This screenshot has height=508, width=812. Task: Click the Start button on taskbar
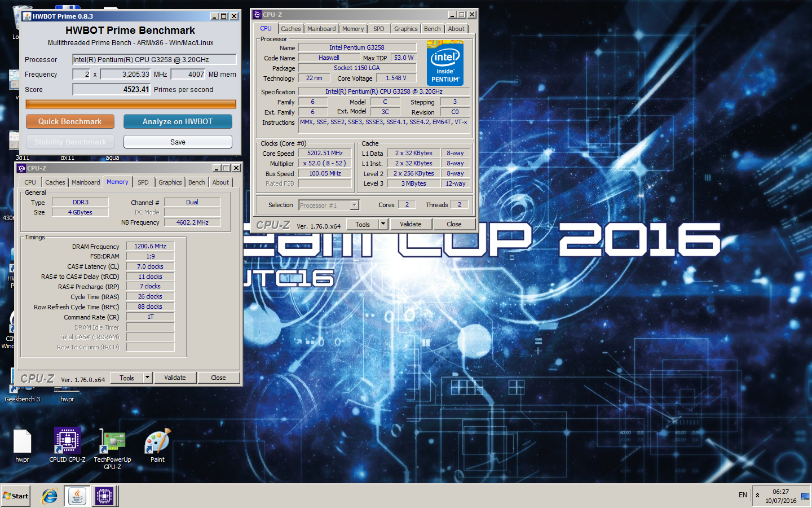pyautogui.click(x=16, y=496)
